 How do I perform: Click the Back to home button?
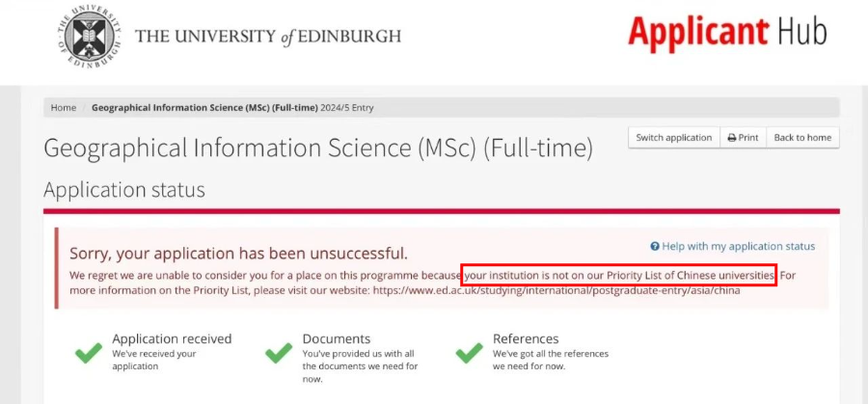(802, 138)
